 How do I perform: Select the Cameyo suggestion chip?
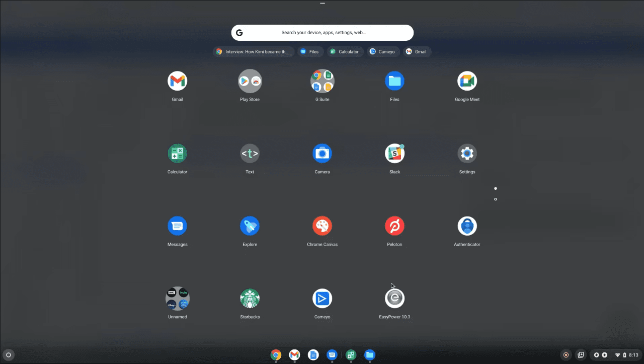(x=383, y=51)
